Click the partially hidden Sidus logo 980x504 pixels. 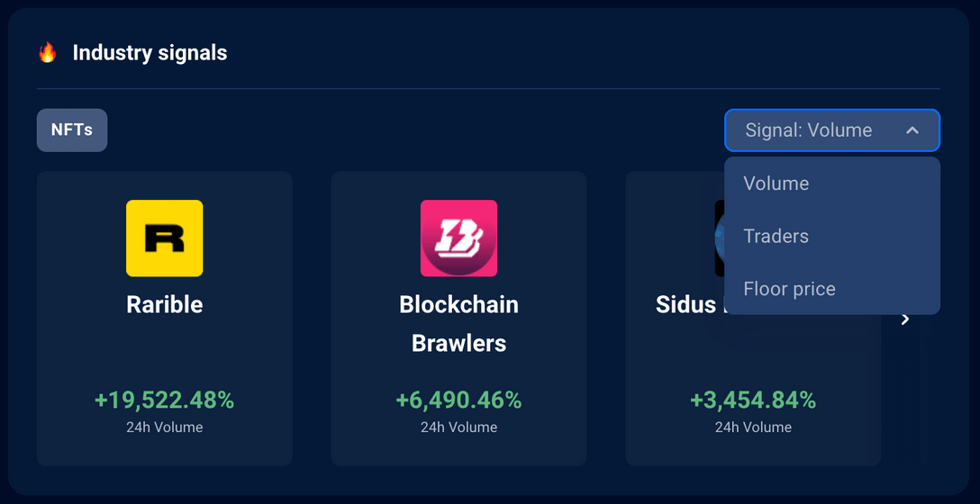click(720, 238)
